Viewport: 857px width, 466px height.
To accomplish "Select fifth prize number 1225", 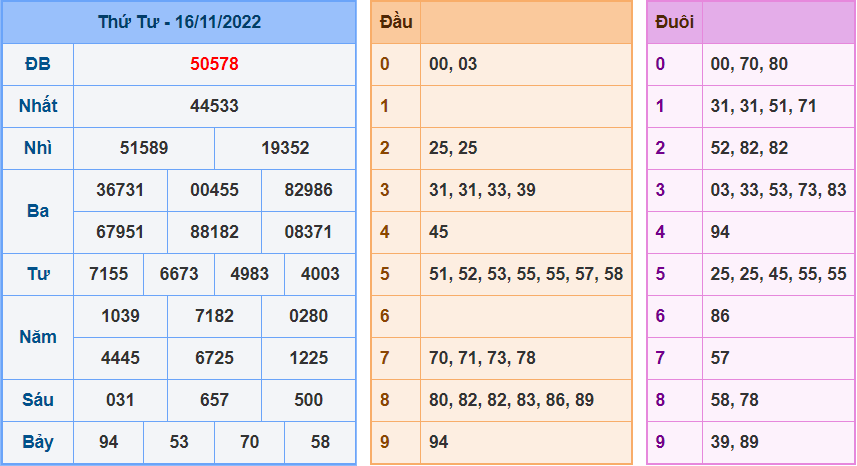I will point(308,358).
